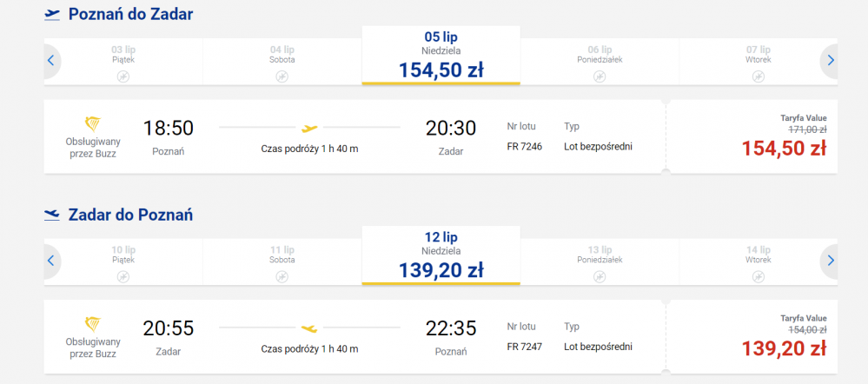Choose the 11 lip Sobota date
The width and height of the screenshot is (868, 384).
282,262
